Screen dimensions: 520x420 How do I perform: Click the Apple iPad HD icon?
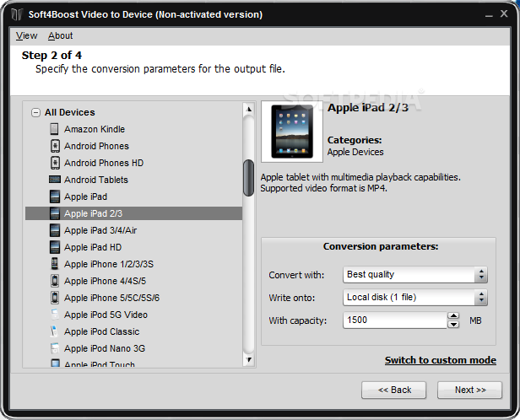[x=55, y=247]
